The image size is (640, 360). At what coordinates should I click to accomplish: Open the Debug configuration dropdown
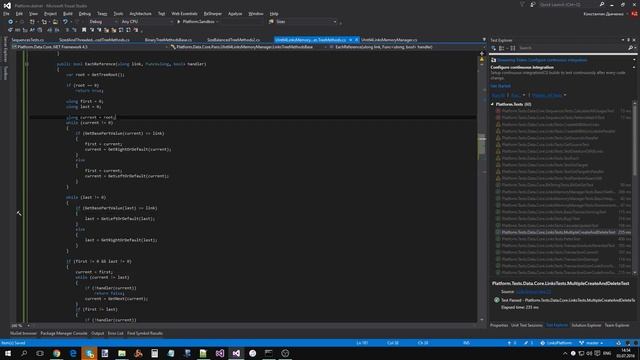click(x=102, y=22)
